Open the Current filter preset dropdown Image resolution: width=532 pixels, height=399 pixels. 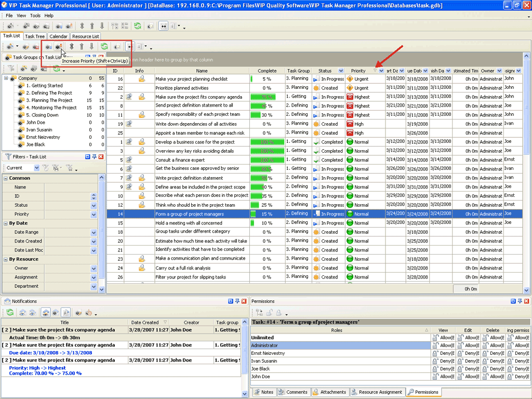point(37,168)
